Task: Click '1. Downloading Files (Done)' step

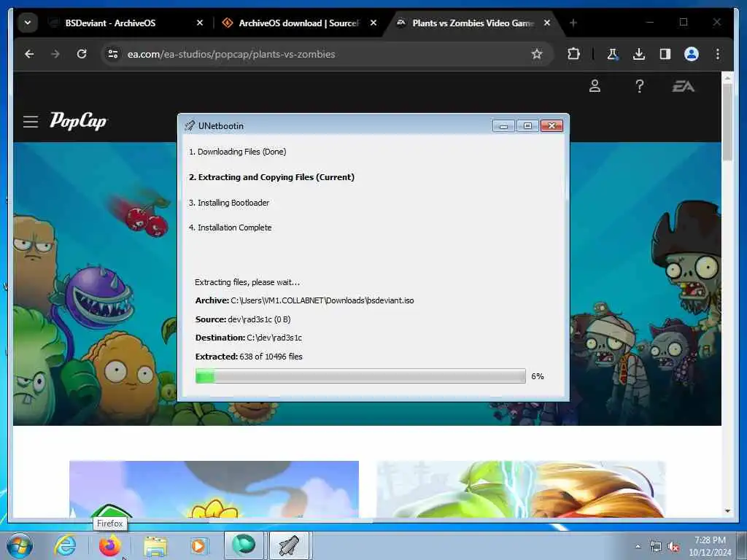Action: [237, 152]
